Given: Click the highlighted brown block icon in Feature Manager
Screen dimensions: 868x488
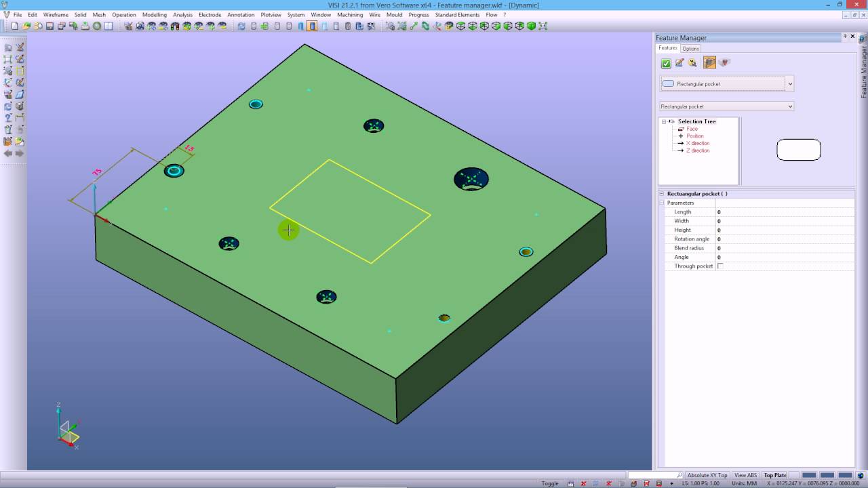Looking at the screenshot, I should point(709,63).
